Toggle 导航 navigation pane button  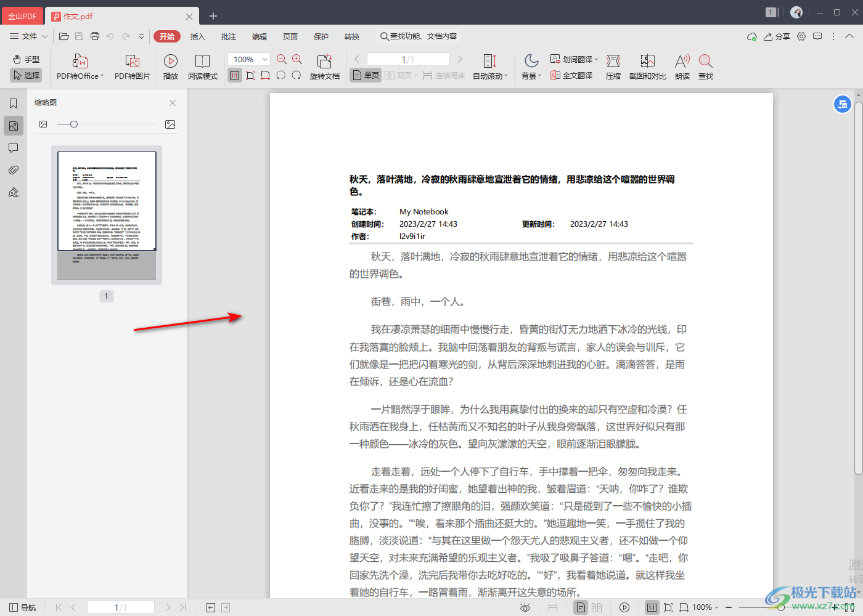click(23, 607)
